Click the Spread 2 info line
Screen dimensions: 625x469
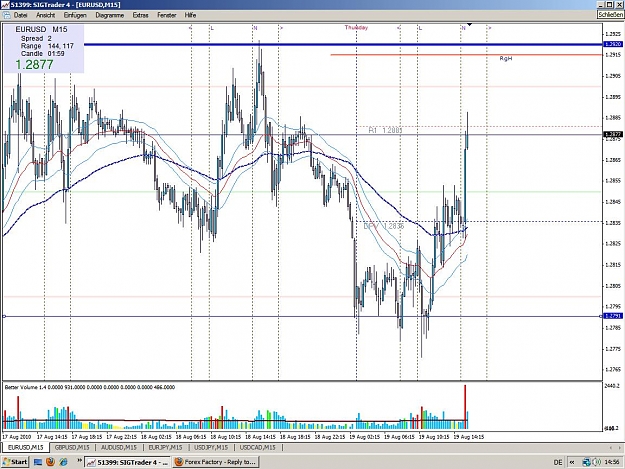pyautogui.click(x=36, y=38)
